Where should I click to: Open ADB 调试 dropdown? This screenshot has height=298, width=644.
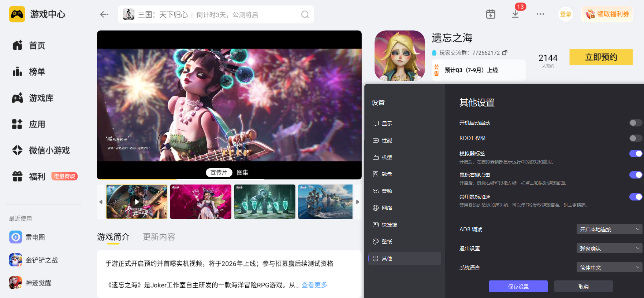pyautogui.click(x=609, y=229)
